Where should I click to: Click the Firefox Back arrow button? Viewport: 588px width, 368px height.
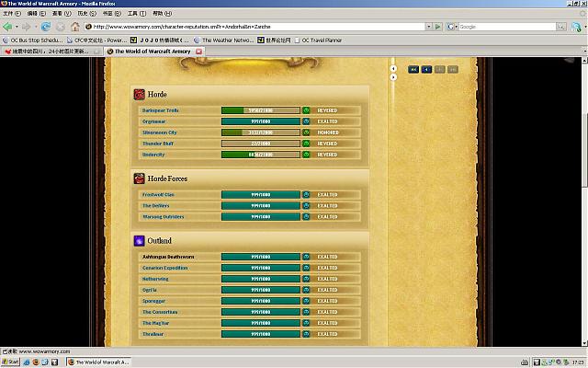click(x=7, y=27)
